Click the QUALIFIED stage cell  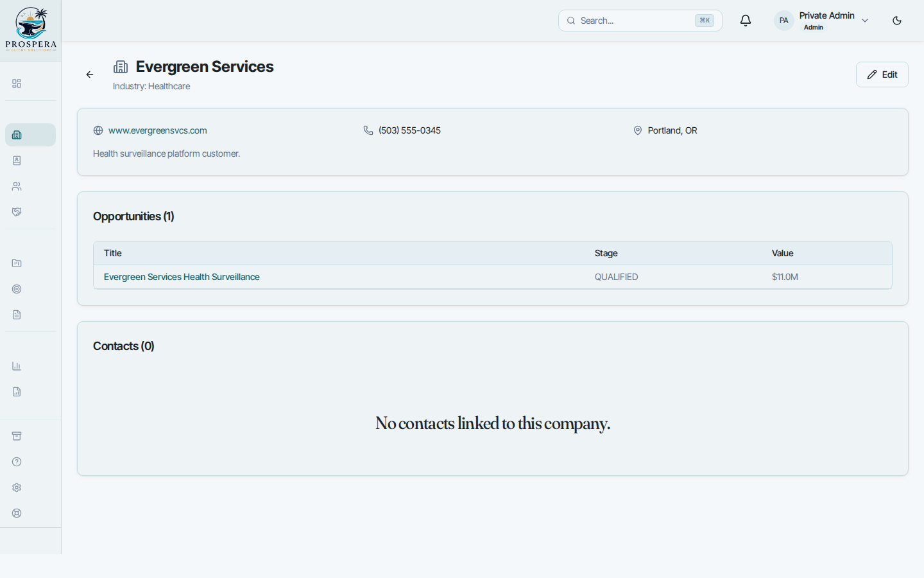point(616,277)
